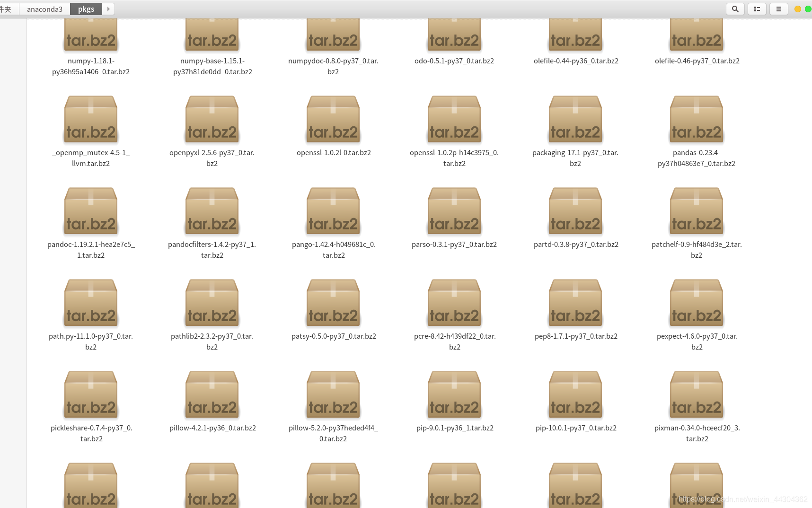Select the pkgs path segment
This screenshot has height=508, width=812.
(x=86, y=9)
